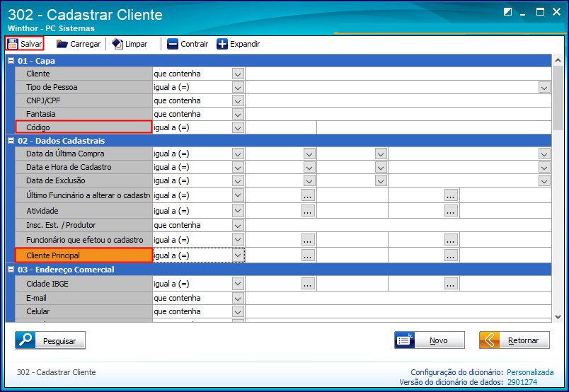The width and height of the screenshot is (569, 392).
Task: Open Fantasia operator dropdown
Action: pyautogui.click(x=238, y=115)
